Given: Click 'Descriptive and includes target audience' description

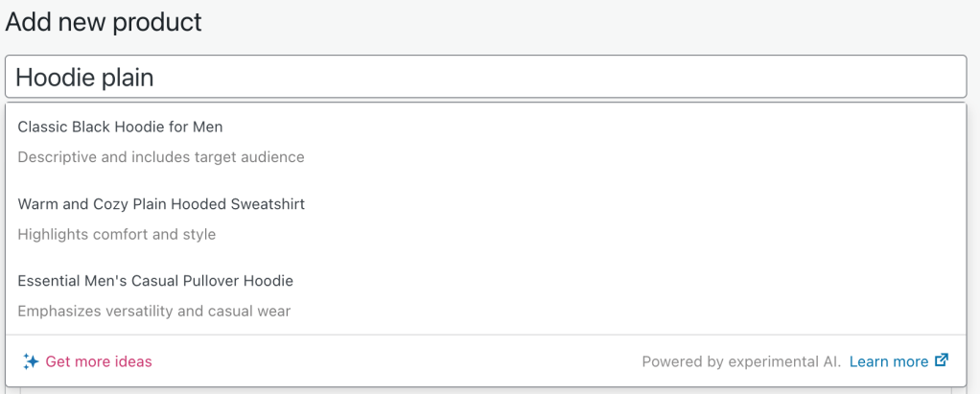Looking at the screenshot, I should [x=161, y=156].
